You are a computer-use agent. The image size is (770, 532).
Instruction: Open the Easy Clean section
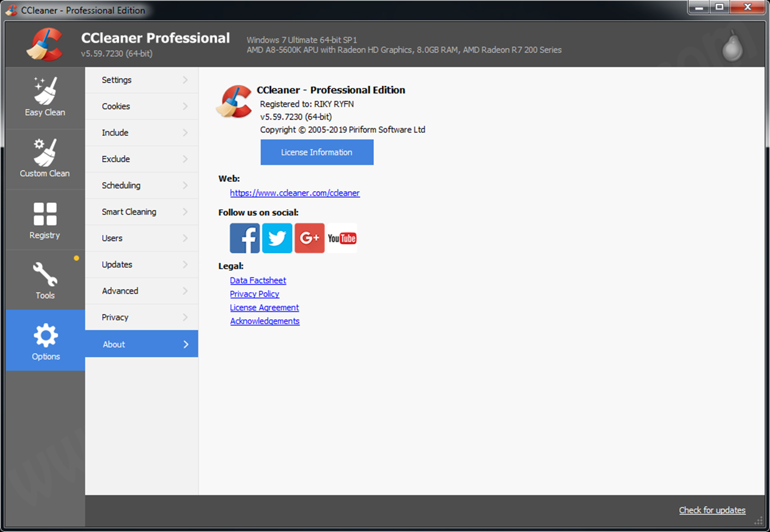45,98
